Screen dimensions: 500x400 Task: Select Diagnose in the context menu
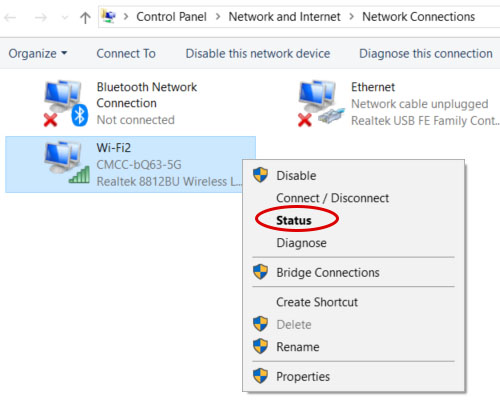point(301,243)
